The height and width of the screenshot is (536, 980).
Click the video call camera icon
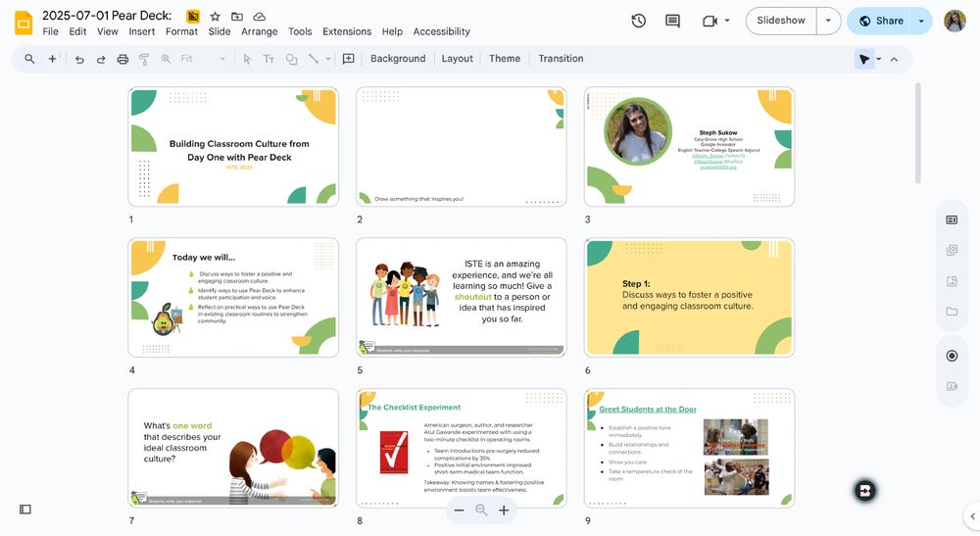[x=710, y=22]
